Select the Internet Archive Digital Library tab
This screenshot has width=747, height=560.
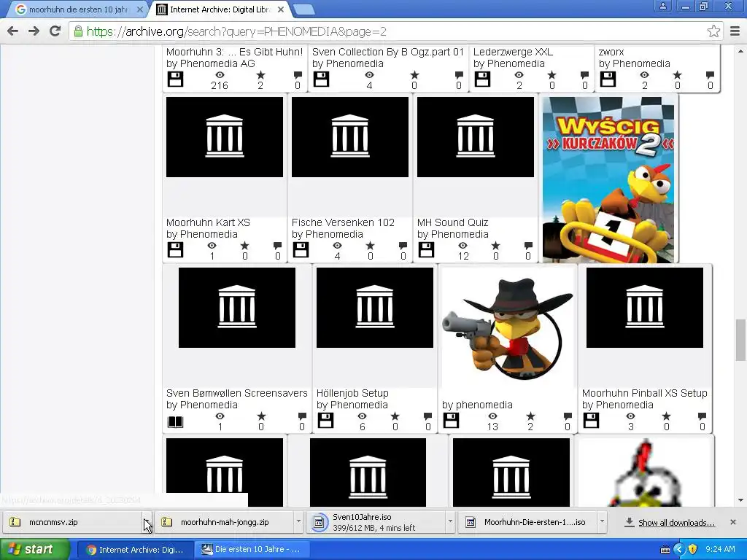219,9
